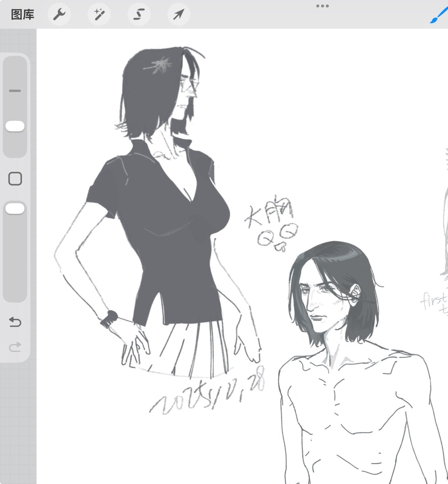448x484 pixels.
Task: Select the Transform arrow tool
Action: (178, 14)
